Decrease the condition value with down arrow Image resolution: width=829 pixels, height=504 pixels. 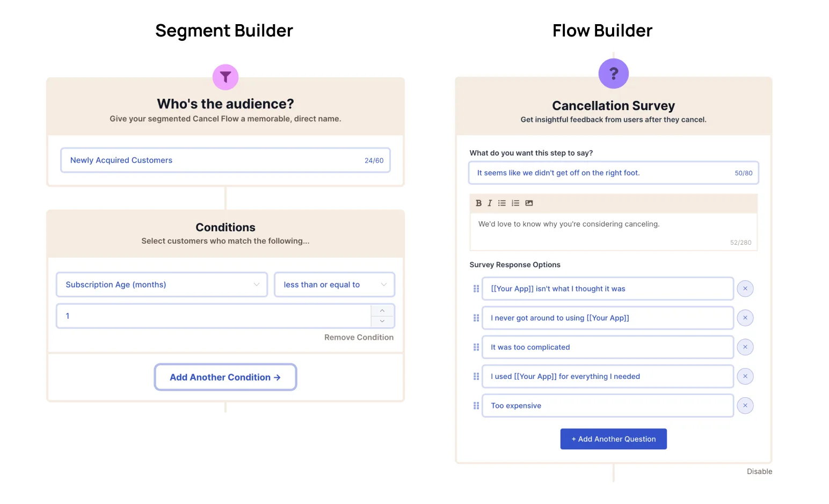pyautogui.click(x=382, y=321)
